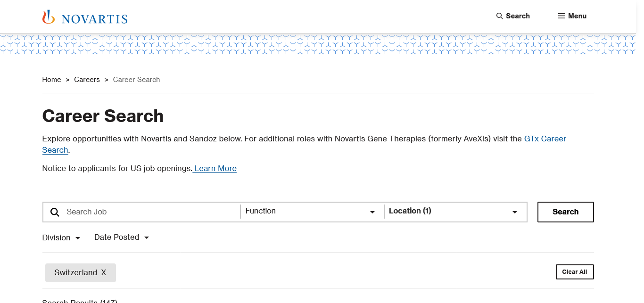Screen dimensions: 644x303
Task: Open the GTx Career Search link
Action: [x=545, y=139]
